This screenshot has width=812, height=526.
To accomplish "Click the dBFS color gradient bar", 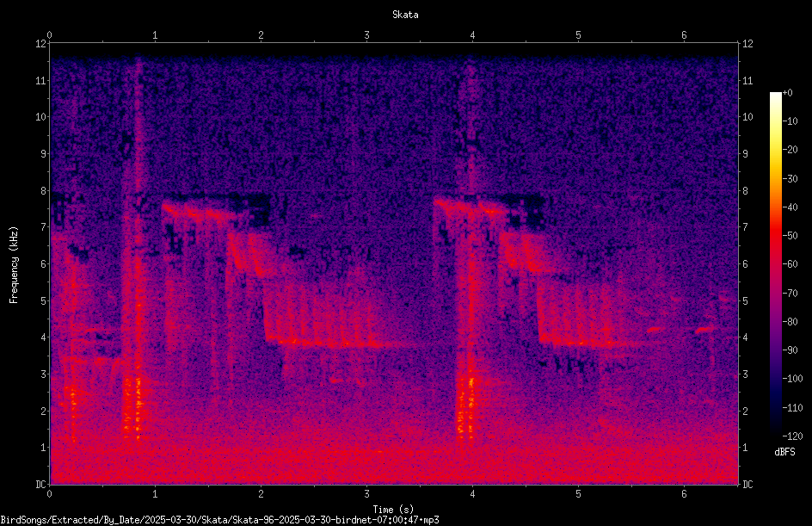I will [x=776, y=264].
